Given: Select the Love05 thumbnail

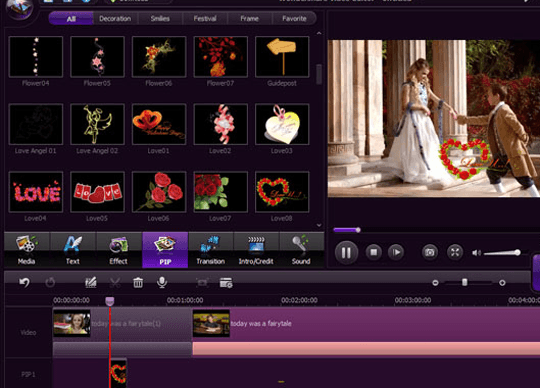Looking at the screenshot, I should point(97,192).
